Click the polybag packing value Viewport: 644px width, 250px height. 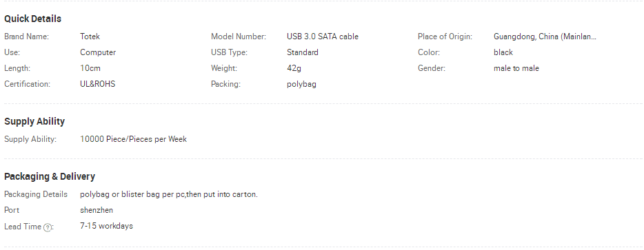click(x=301, y=85)
